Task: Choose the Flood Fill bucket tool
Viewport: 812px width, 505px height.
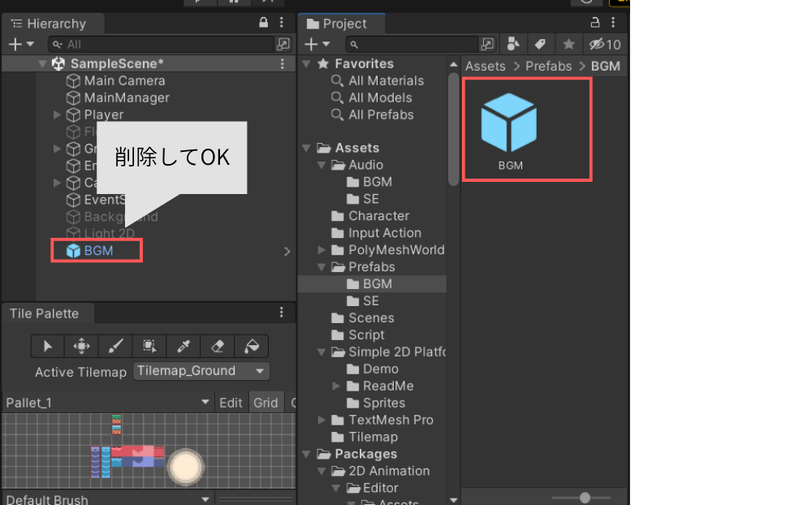Action: [x=251, y=346]
